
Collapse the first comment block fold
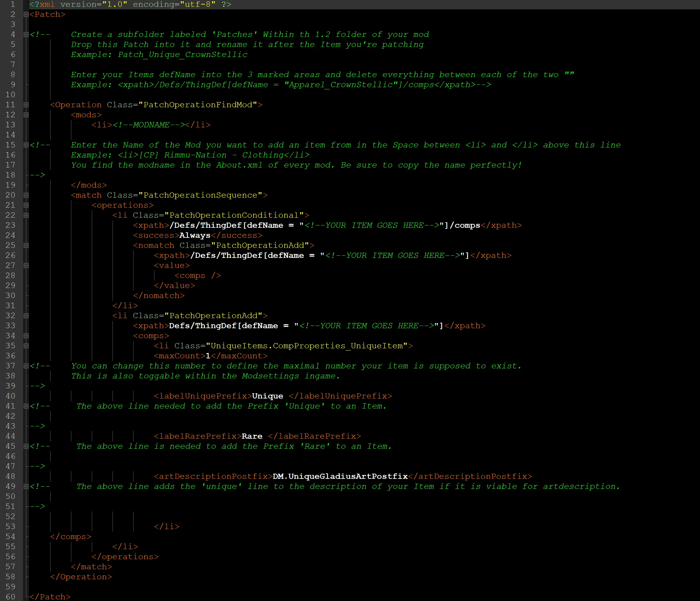[26, 34]
